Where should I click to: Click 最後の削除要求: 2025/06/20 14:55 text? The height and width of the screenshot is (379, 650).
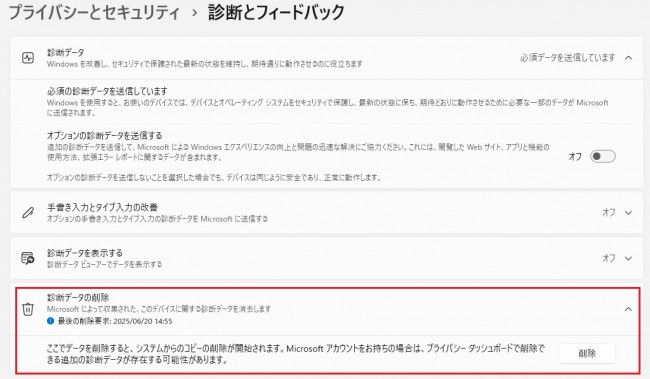(115, 321)
